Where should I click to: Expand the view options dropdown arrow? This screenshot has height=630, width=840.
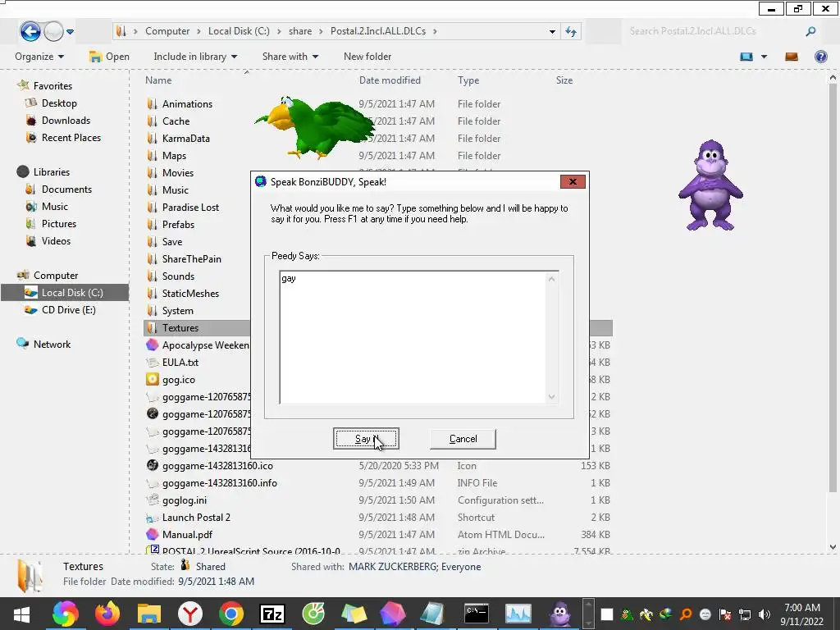click(x=764, y=57)
